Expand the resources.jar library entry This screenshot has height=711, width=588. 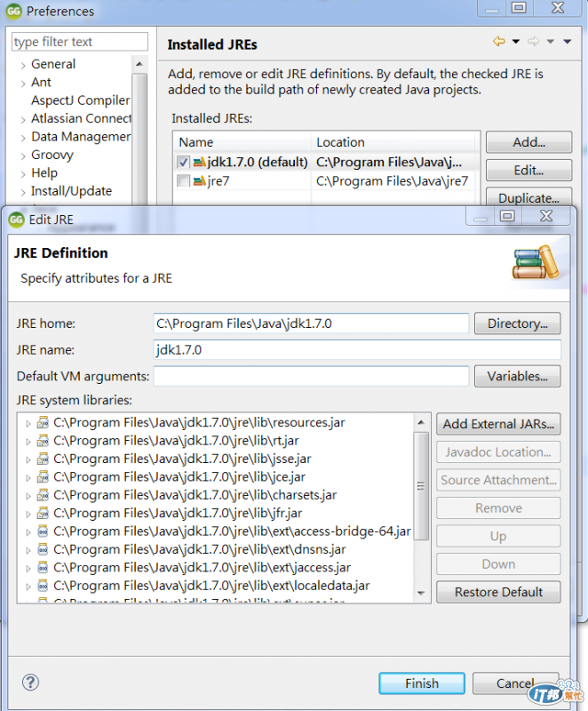28,424
